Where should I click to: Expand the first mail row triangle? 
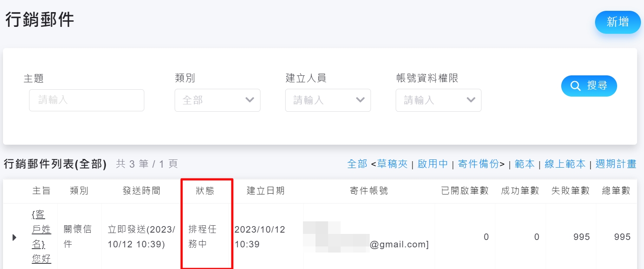pyautogui.click(x=14, y=237)
